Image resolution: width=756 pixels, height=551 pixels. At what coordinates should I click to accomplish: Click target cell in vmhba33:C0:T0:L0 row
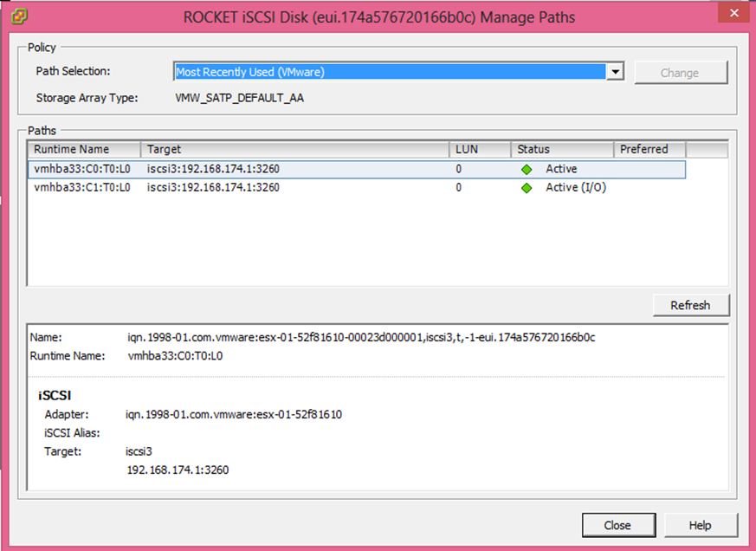pos(214,169)
